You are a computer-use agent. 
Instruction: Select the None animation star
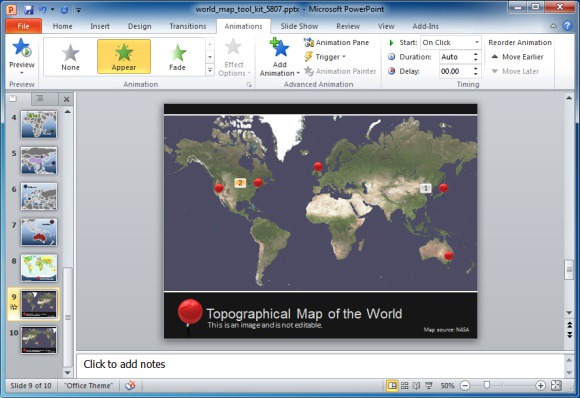coord(70,57)
